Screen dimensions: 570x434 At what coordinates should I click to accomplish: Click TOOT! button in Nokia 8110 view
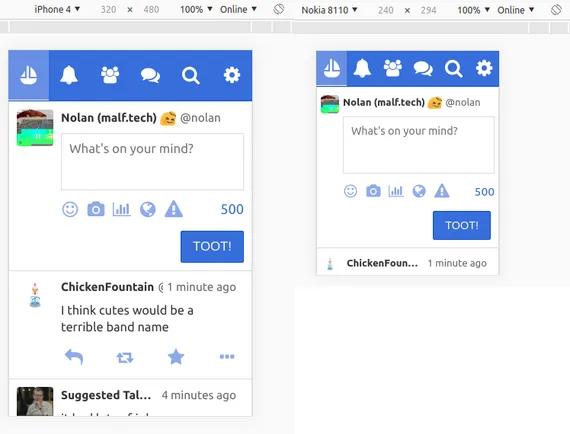click(x=462, y=225)
